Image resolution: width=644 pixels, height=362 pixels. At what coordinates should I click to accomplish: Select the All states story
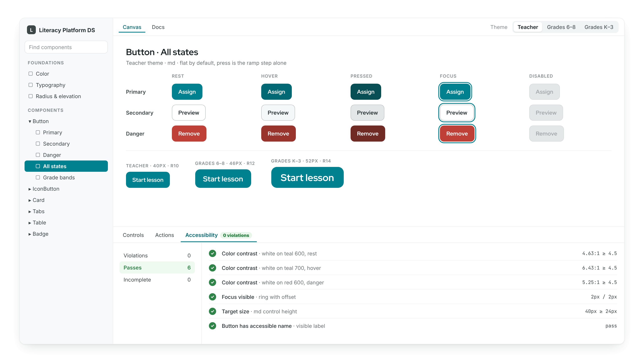pos(66,166)
